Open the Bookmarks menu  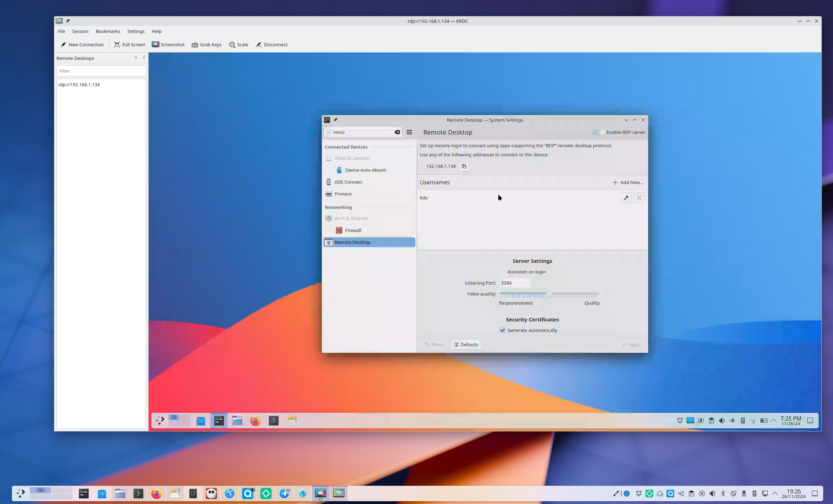pos(108,31)
